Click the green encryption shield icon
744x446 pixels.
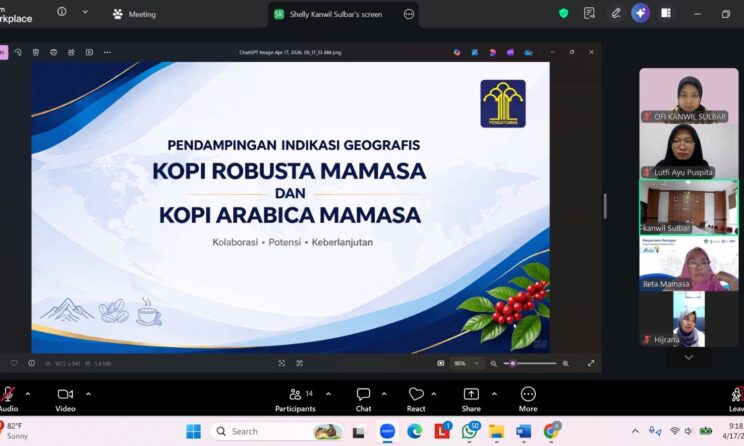pyautogui.click(x=564, y=13)
